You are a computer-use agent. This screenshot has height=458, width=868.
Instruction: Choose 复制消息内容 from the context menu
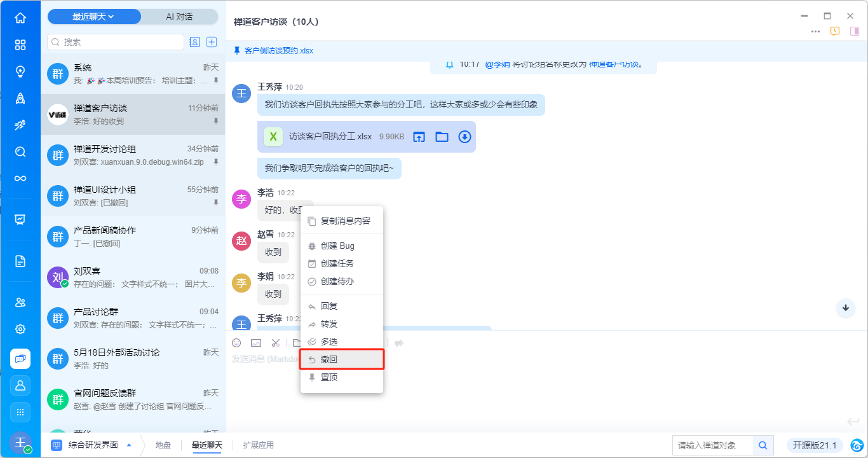pyautogui.click(x=342, y=221)
